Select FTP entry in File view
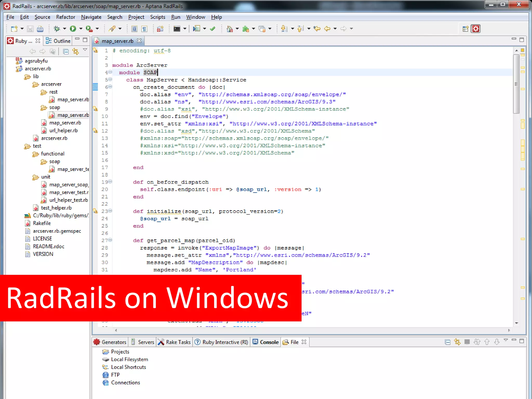The image size is (532, 399). [x=115, y=375]
